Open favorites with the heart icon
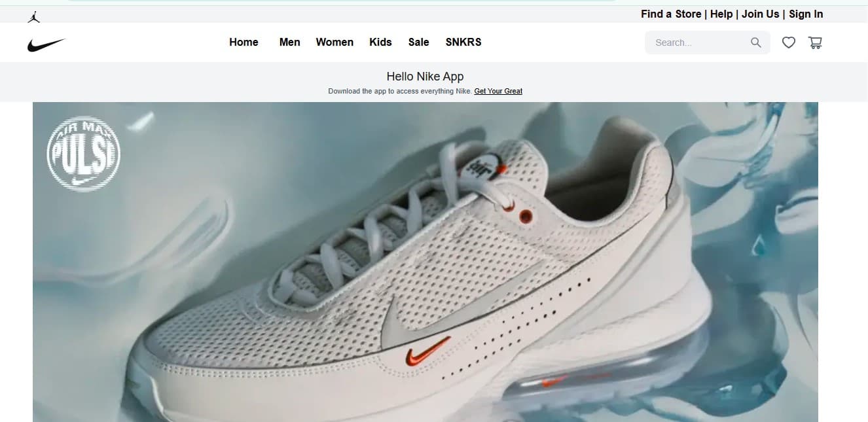 (x=789, y=43)
